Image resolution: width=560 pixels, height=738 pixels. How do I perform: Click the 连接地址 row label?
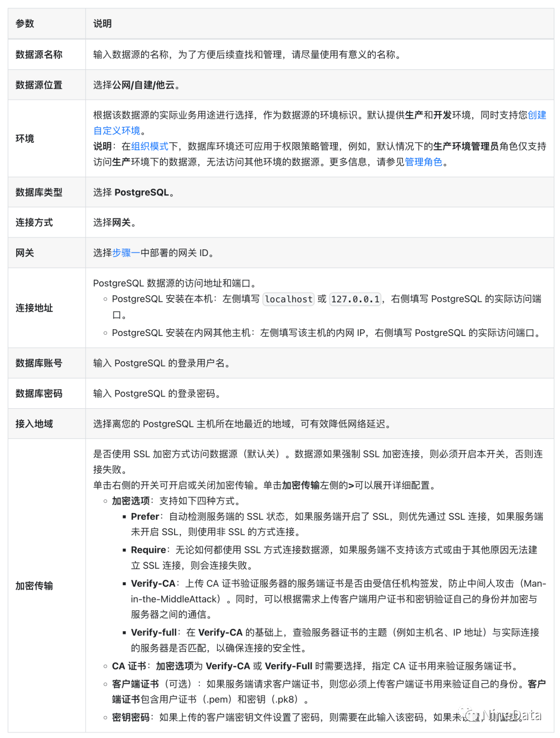coord(34,308)
